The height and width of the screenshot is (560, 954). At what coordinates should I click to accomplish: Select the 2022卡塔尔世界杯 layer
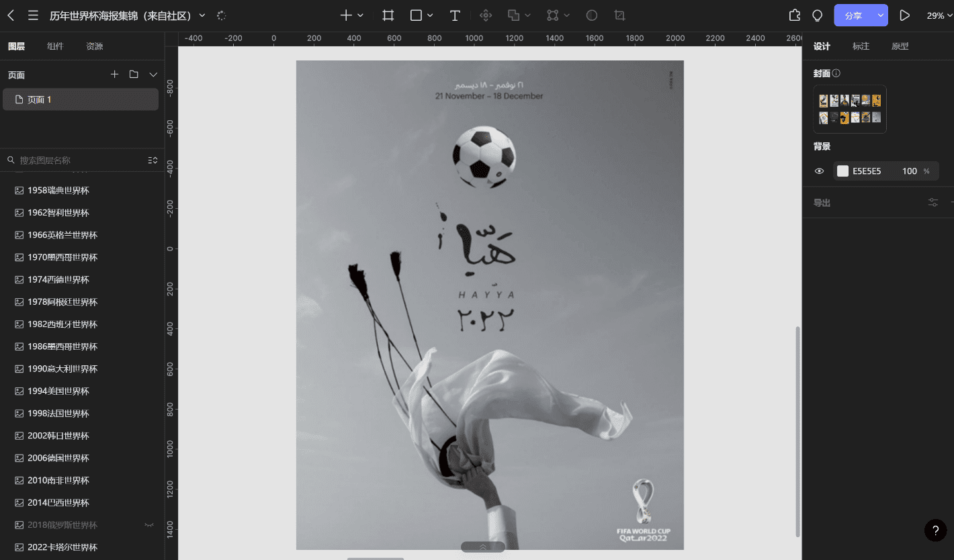(x=82, y=547)
